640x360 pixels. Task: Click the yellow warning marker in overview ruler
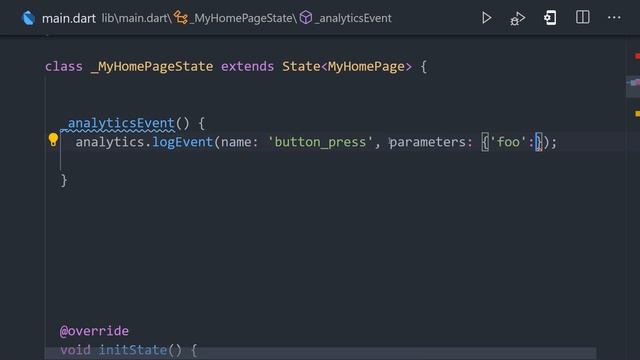point(637,113)
